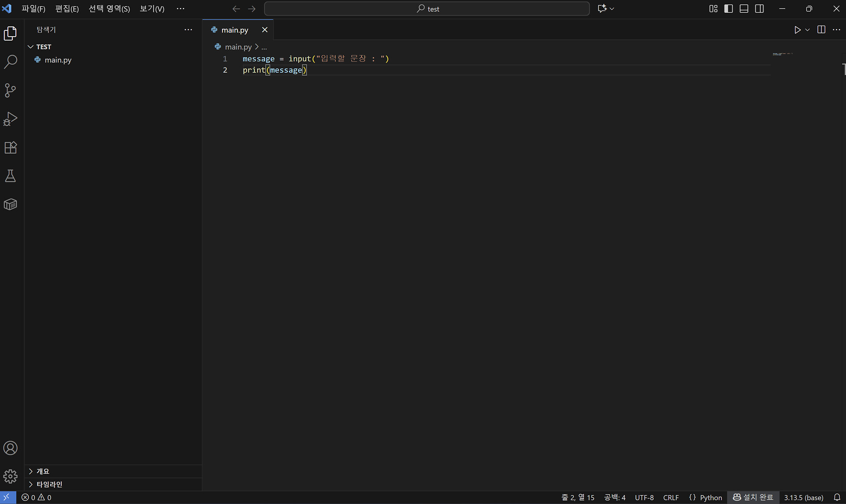
Task: Toggle the bottom panel visibility
Action: 744,9
